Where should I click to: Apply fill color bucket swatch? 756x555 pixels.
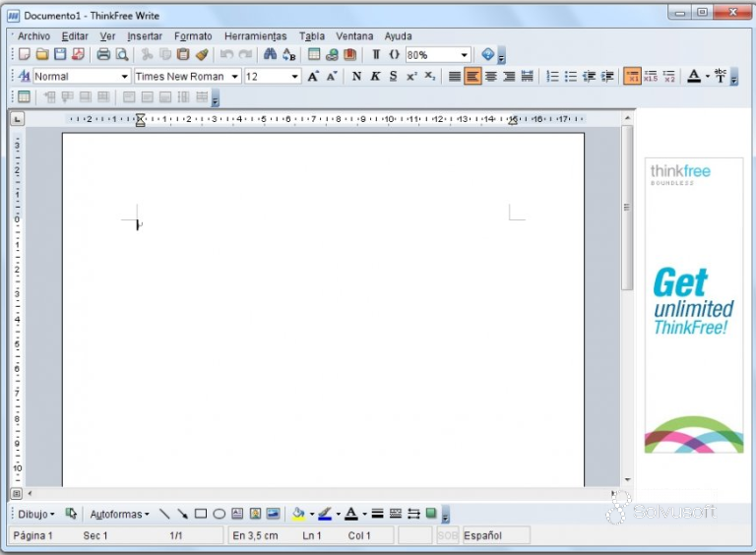pos(299,514)
